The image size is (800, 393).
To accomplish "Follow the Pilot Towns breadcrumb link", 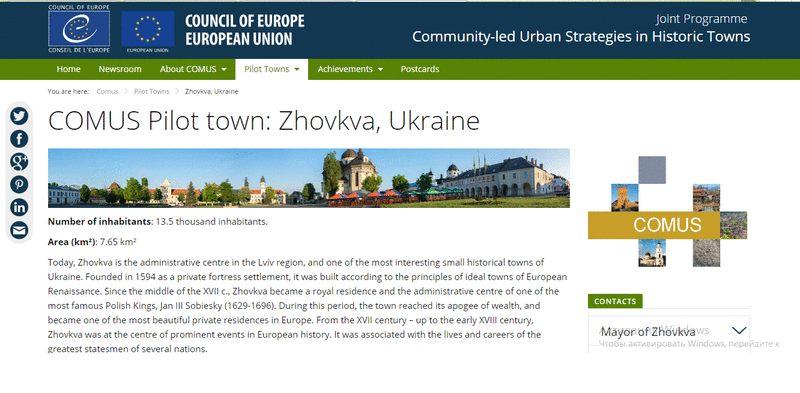I will click(152, 91).
